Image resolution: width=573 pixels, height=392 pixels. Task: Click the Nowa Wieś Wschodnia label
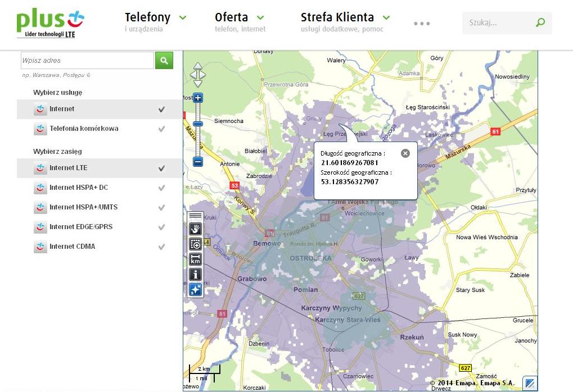[487, 237]
